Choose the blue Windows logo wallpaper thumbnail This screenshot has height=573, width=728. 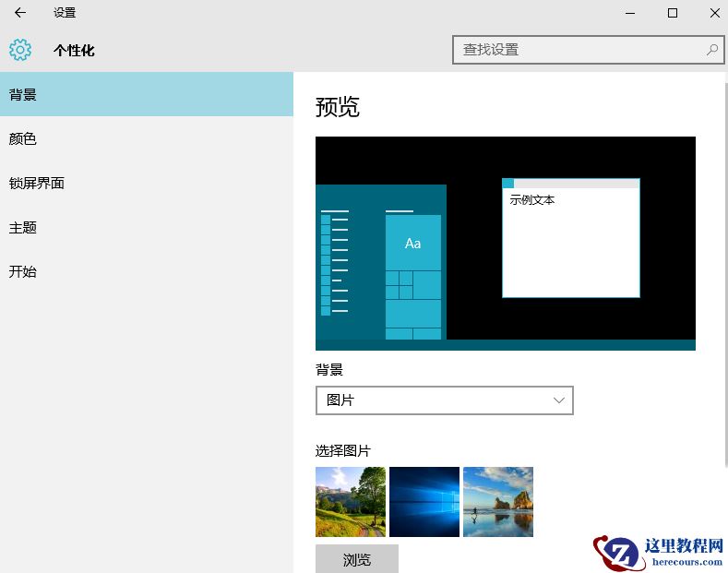point(424,502)
